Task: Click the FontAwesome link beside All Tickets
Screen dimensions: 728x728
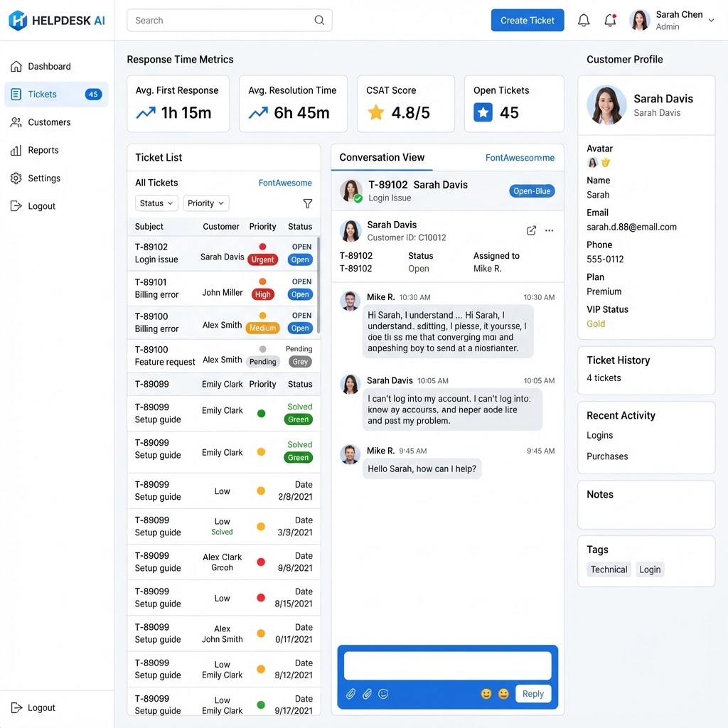Action: tap(285, 183)
